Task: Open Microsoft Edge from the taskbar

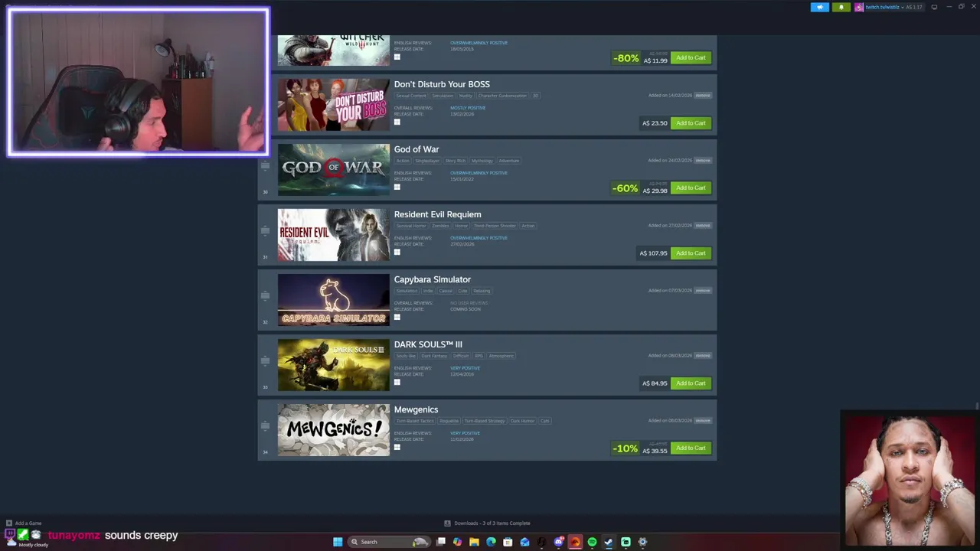Action: [491, 542]
